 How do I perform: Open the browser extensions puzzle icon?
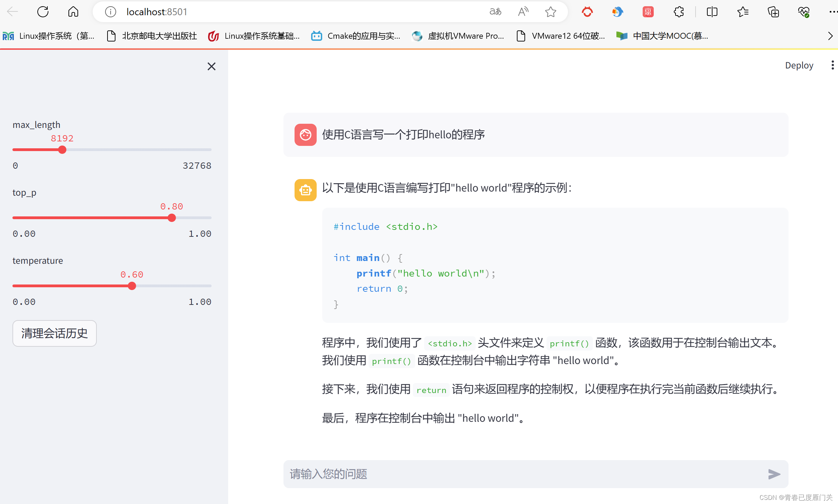679,12
